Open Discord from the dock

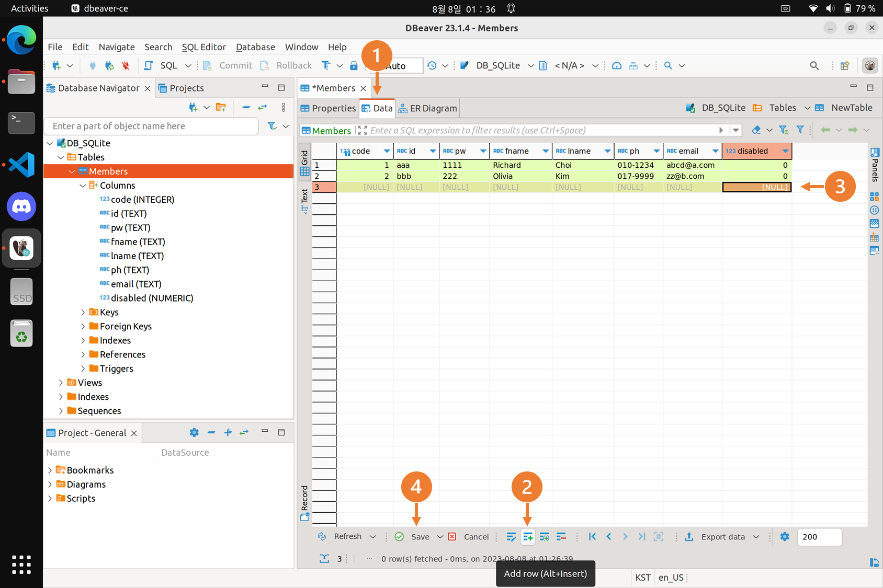(21, 206)
